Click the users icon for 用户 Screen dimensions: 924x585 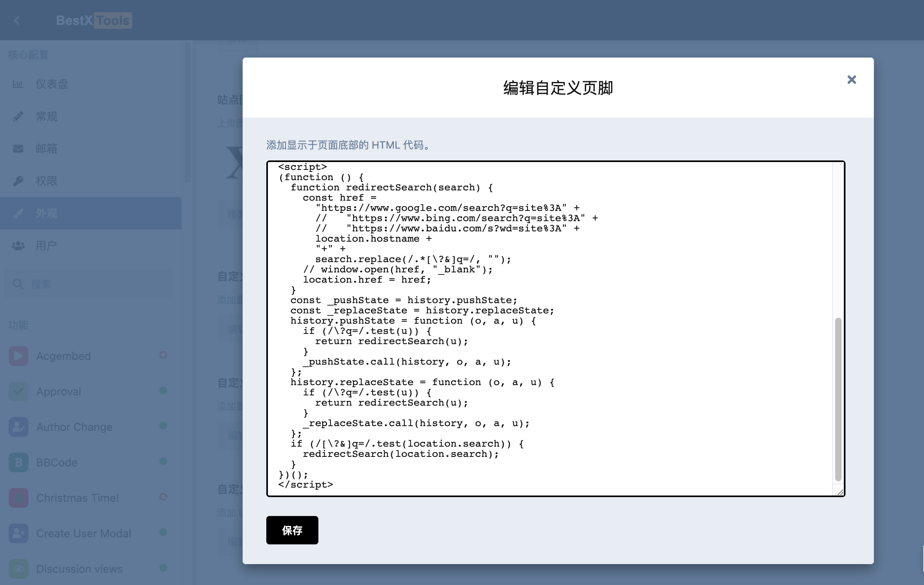(18, 246)
